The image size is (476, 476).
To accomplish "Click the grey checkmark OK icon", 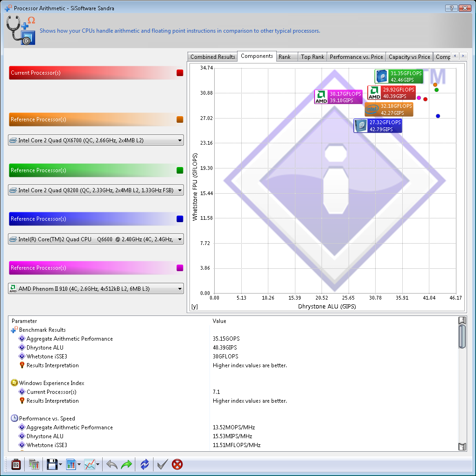I will coord(162,464).
